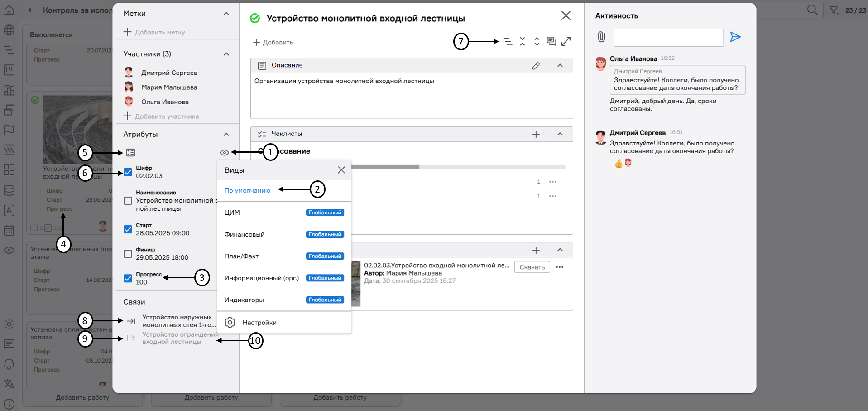Select the Финансовый view

[x=245, y=234]
